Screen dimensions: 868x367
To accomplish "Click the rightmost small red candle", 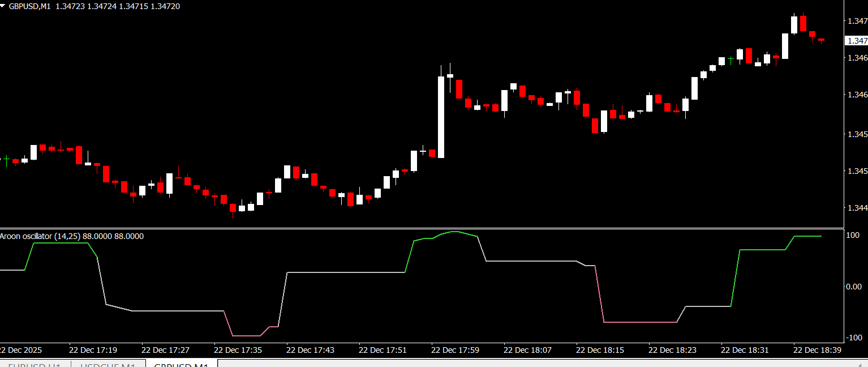I will click(x=821, y=40).
